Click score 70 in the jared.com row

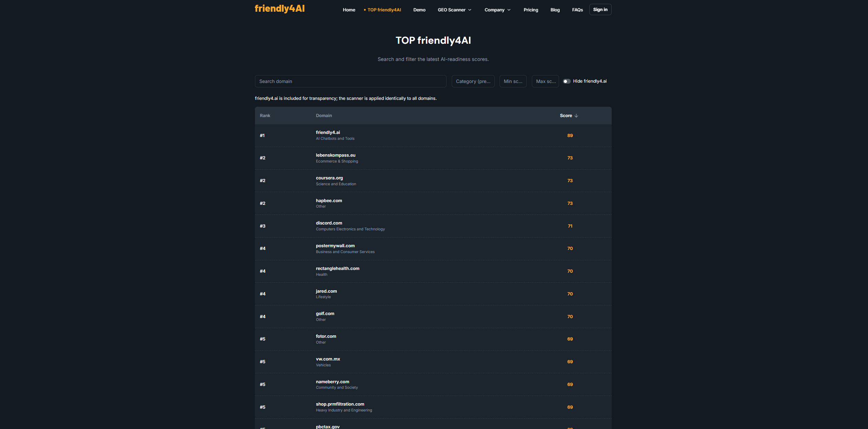[x=570, y=294]
